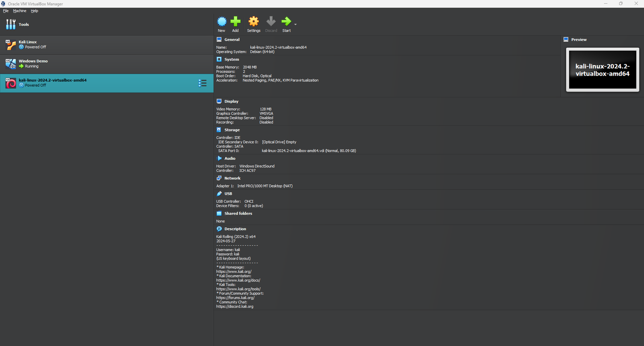Click the https://www.kali.org/docs/ text
Viewport: 644px width, 346px height.
point(238,280)
